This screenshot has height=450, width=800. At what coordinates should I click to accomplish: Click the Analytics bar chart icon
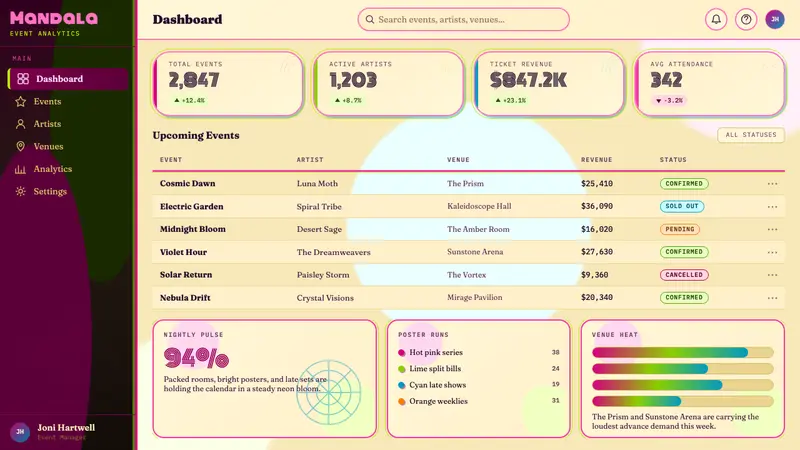point(20,169)
